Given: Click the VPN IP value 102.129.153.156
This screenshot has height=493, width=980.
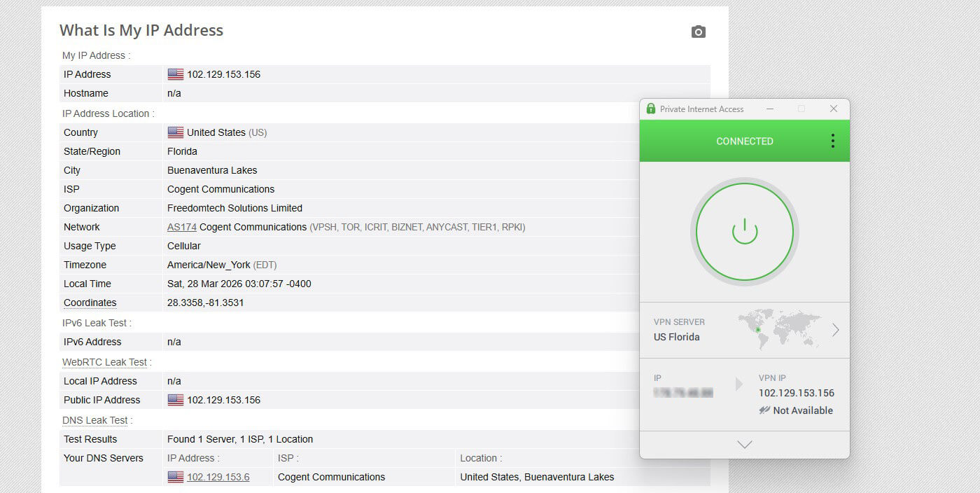Looking at the screenshot, I should tap(797, 393).
